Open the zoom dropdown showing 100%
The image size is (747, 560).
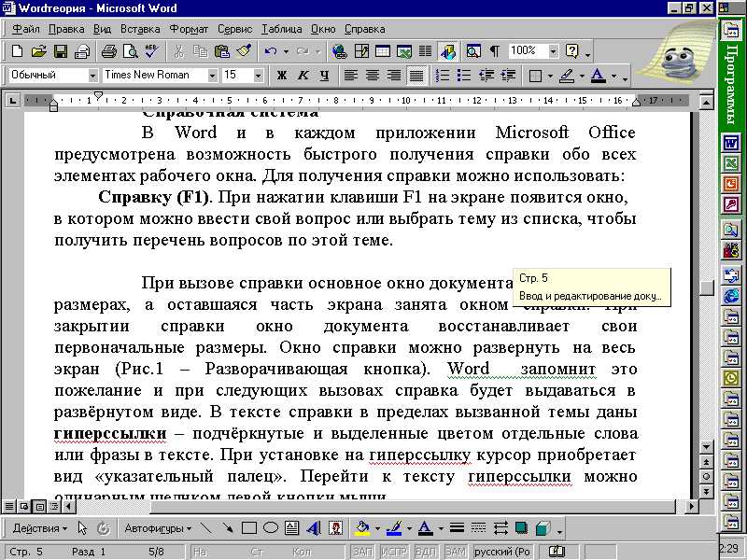point(553,51)
